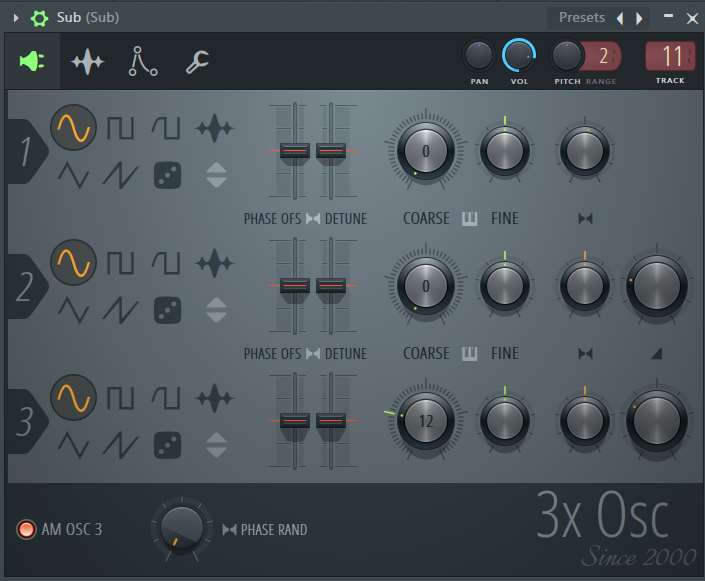Open the miscellaneous functions tab
705x581 pixels.
[142, 61]
